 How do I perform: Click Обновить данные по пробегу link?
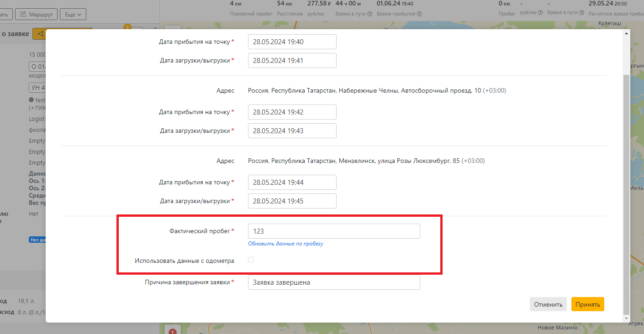click(x=285, y=244)
